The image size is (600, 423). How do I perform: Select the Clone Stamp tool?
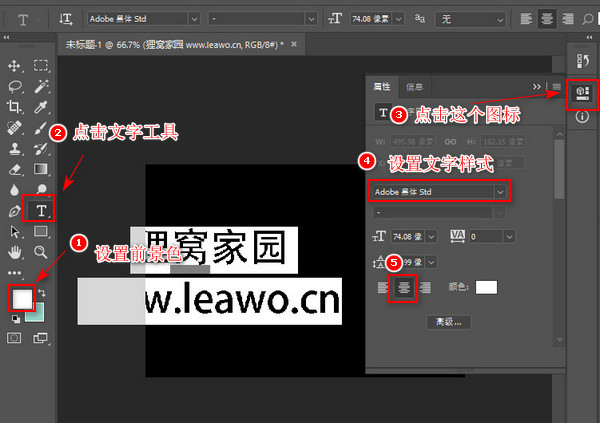click(x=15, y=149)
